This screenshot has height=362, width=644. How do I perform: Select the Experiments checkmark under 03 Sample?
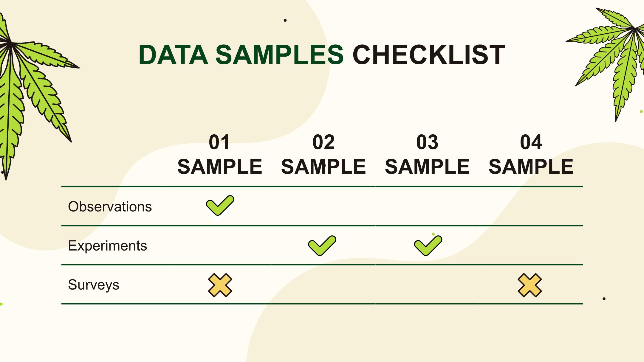click(428, 246)
